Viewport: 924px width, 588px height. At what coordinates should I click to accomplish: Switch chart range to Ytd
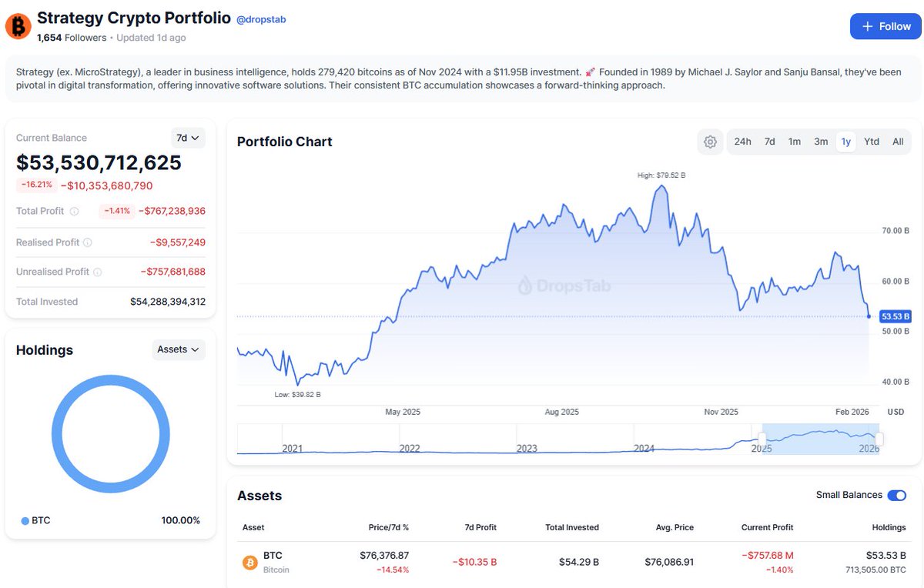click(x=872, y=142)
